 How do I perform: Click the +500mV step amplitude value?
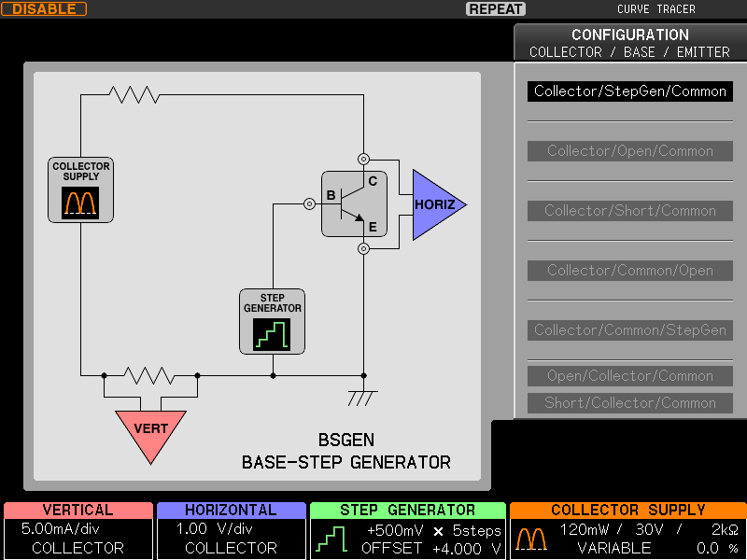pos(395,530)
